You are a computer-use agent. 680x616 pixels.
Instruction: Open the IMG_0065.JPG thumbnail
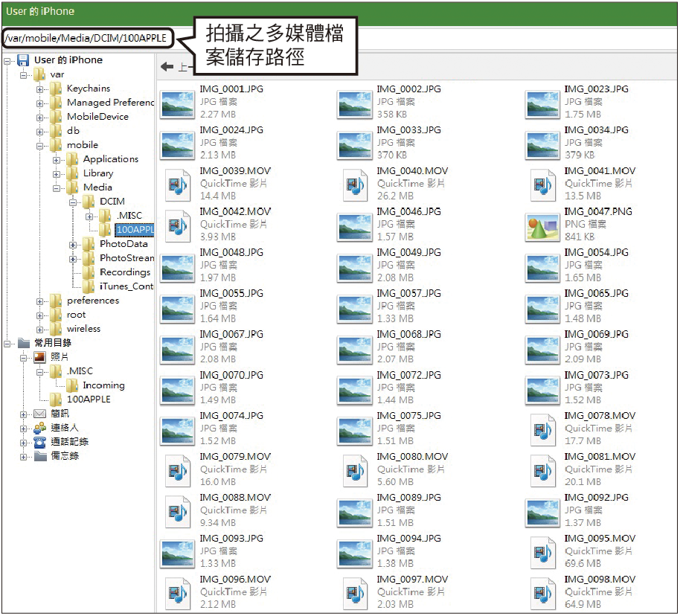tap(542, 309)
